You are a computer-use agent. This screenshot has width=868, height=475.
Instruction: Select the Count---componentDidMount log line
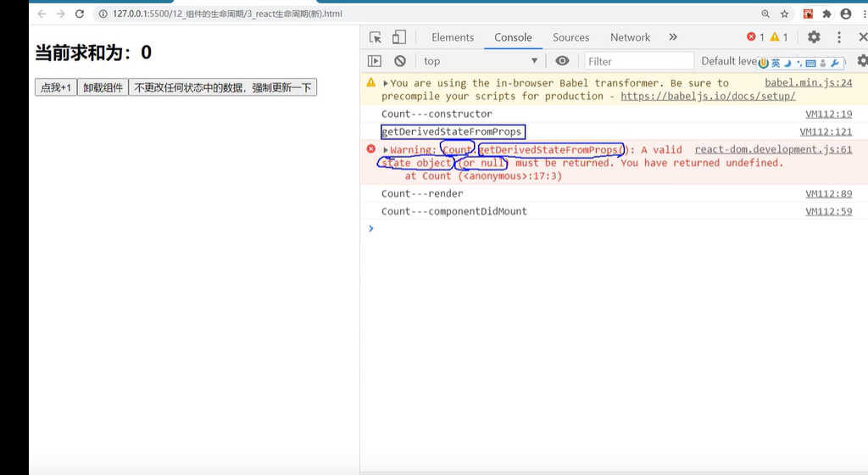click(454, 211)
